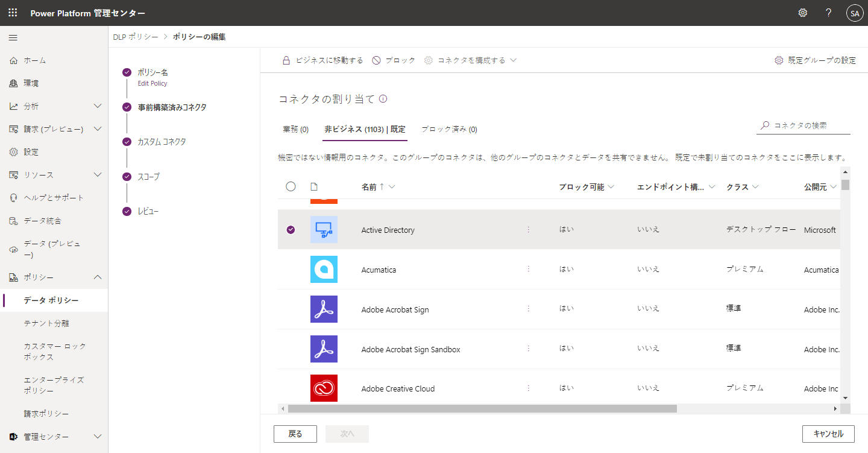
Task: Click the vertical scrollbar down arrow
Action: pyautogui.click(x=845, y=398)
